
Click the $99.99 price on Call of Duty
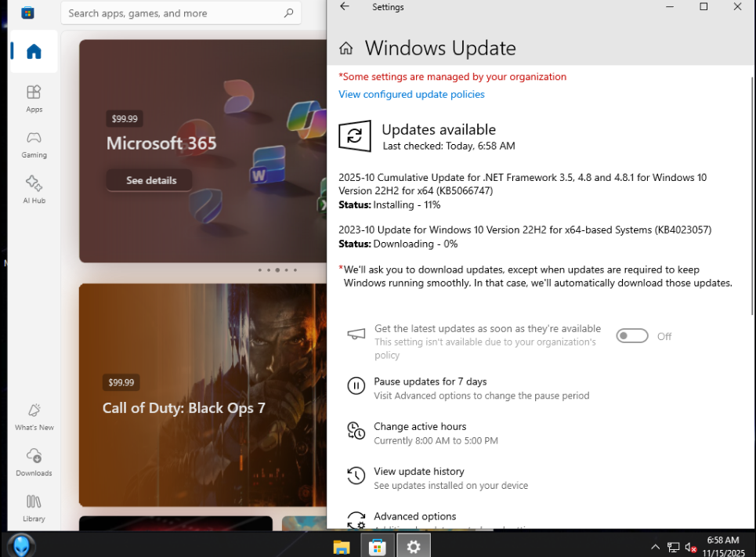[x=121, y=382]
